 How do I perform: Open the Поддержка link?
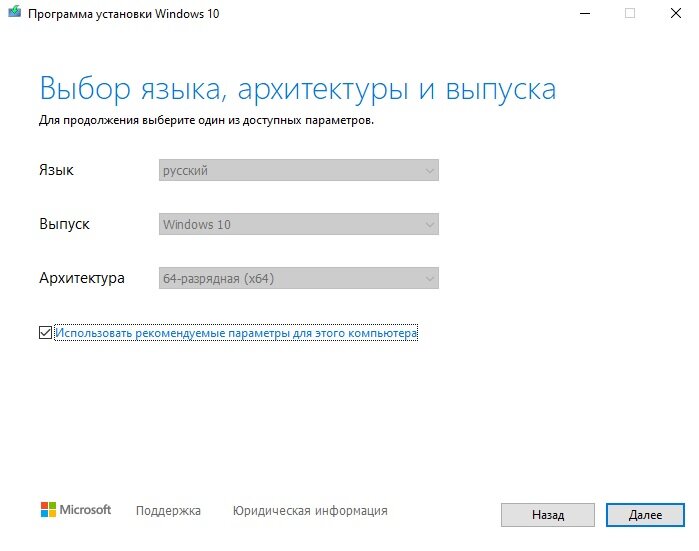[x=168, y=510]
